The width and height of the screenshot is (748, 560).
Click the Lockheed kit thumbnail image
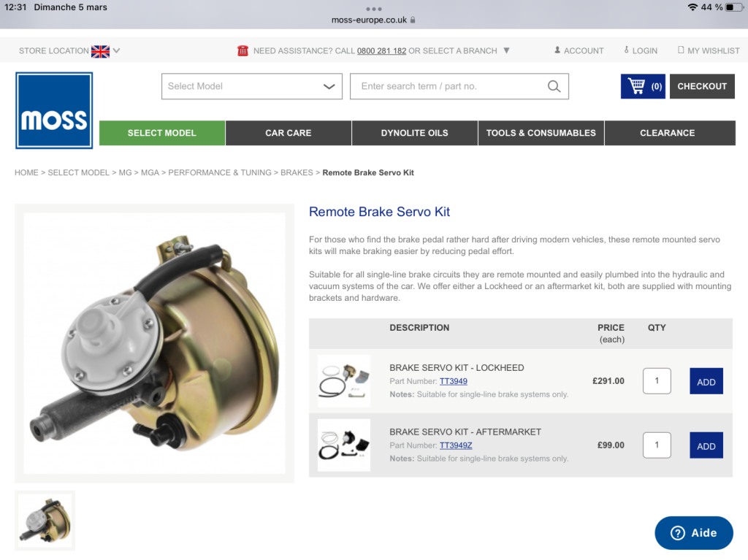tap(344, 380)
